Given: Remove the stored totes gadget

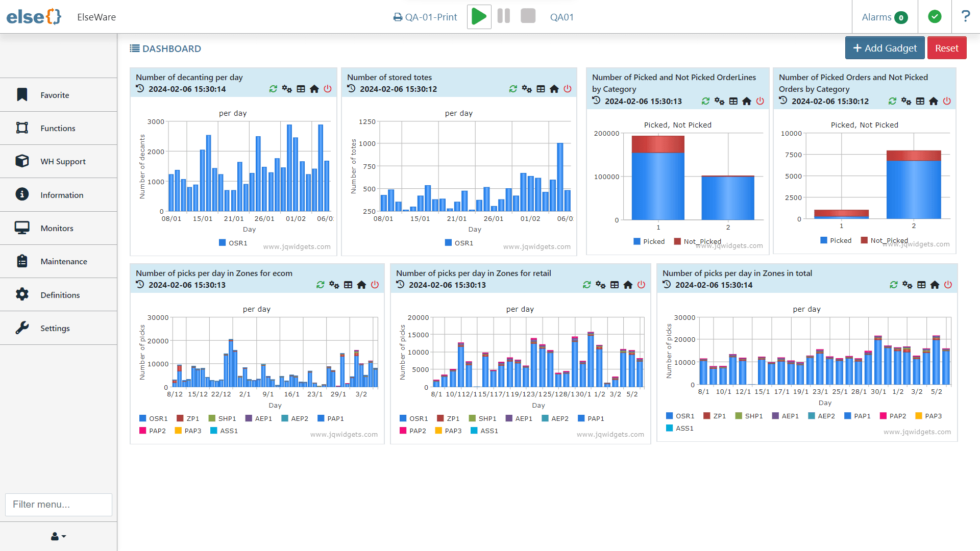Looking at the screenshot, I should (x=568, y=89).
